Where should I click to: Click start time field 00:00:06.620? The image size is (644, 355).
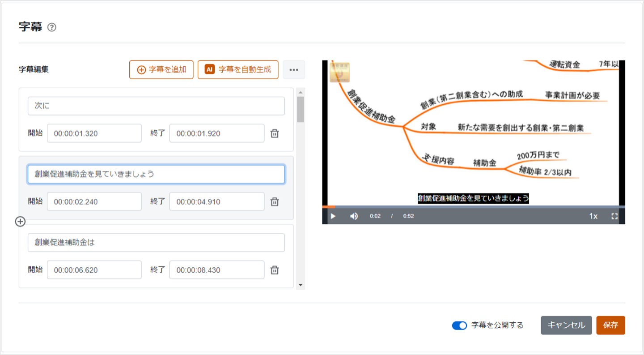(94, 270)
